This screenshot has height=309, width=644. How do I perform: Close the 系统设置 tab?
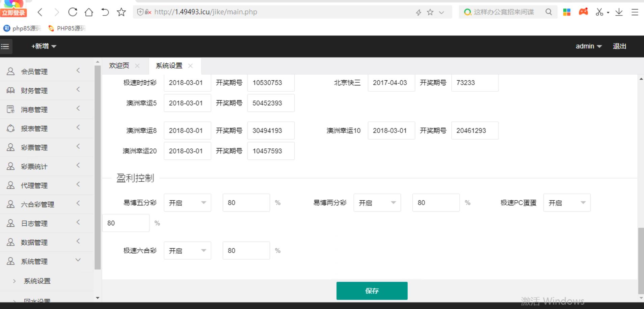click(x=190, y=66)
